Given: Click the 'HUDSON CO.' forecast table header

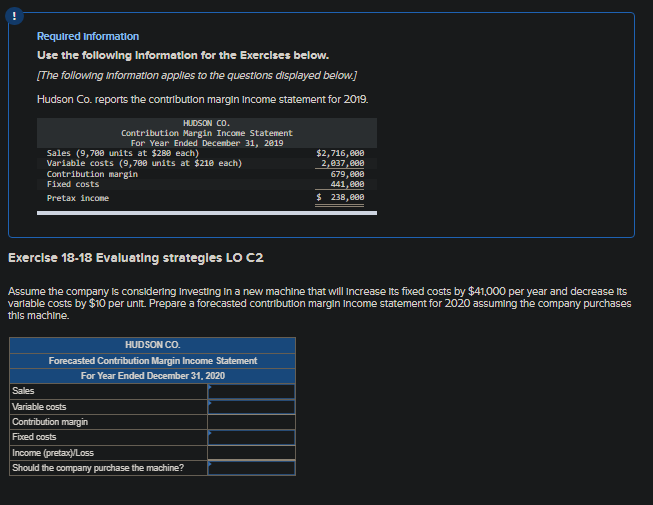Looking at the screenshot, I should 153,345.
